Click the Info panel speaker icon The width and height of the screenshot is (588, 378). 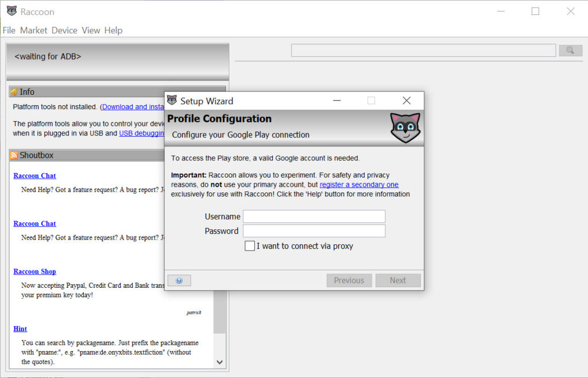pos(14,92)
